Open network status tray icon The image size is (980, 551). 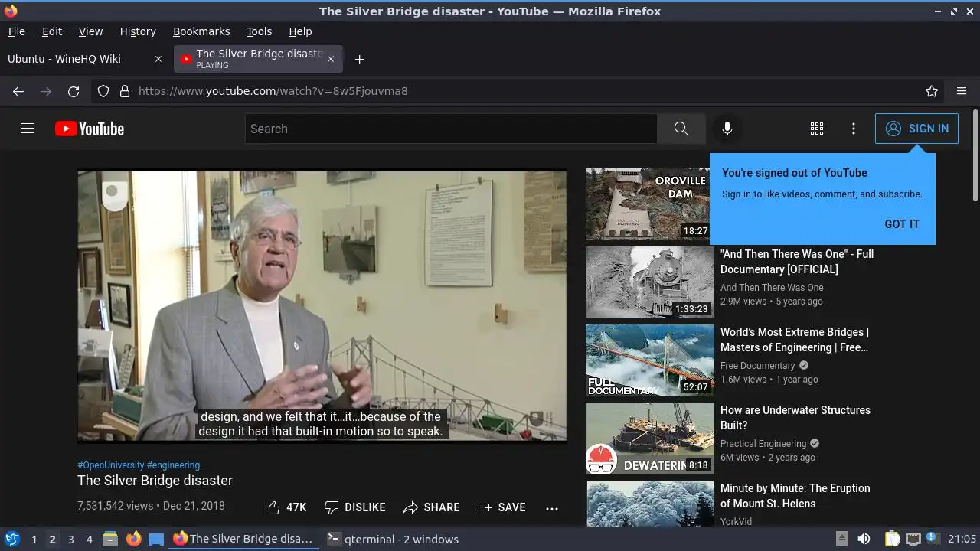click(913, 539)
